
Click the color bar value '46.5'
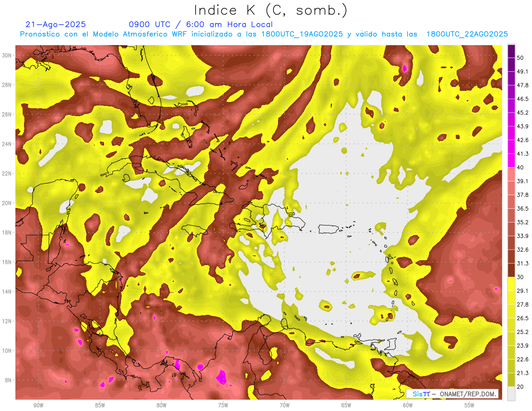(522, 99)
